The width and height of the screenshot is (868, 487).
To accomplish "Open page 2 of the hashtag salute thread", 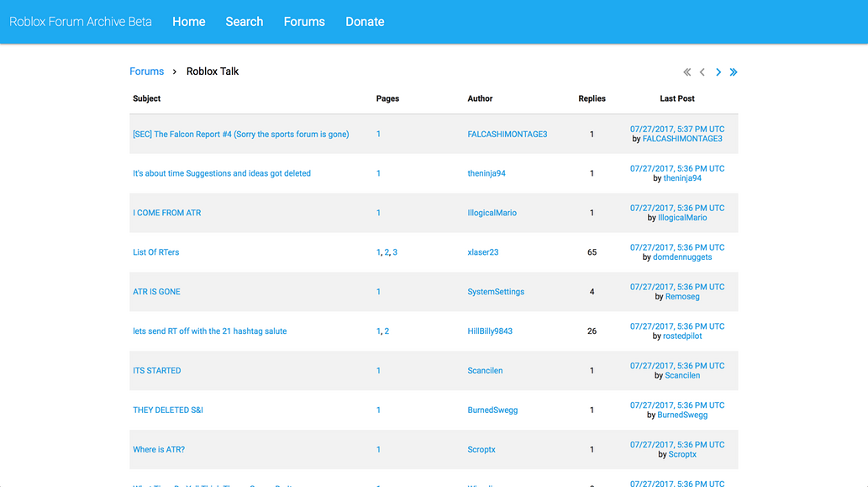I will click(386, 331).
